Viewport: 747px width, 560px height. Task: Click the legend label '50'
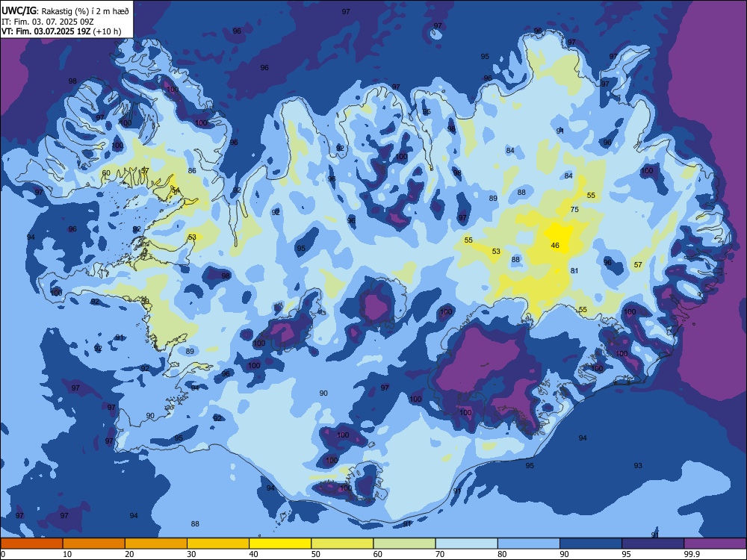pos(315,554)
